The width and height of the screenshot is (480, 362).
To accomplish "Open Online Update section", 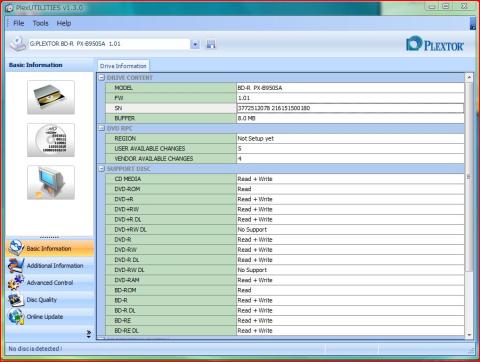I will [49, 317].
